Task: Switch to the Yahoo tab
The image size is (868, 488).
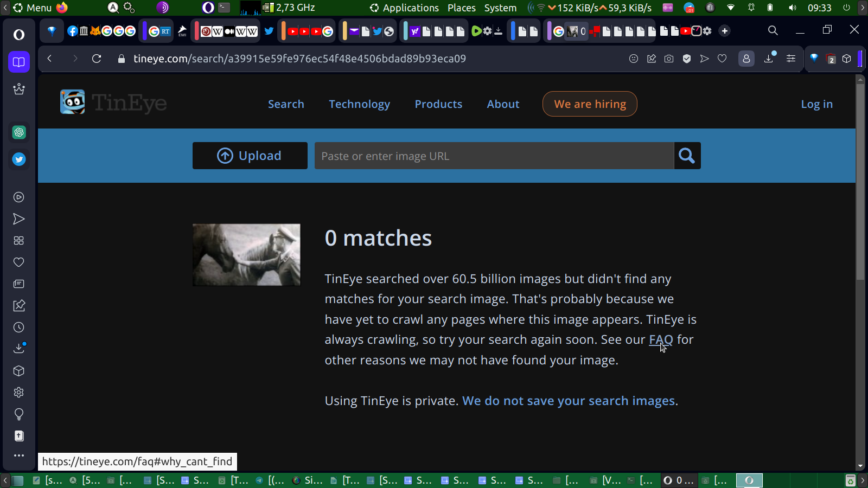Action: (x=415, y=31)
